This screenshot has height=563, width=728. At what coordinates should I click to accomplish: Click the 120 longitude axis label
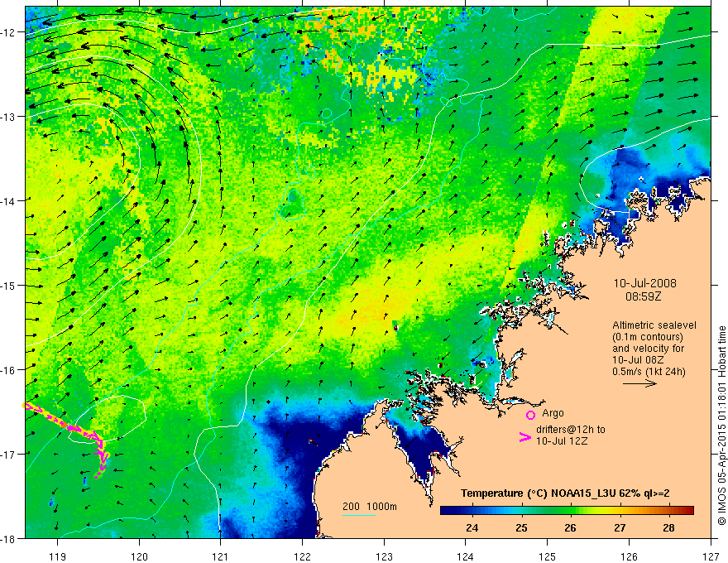(x=139, y=556)
